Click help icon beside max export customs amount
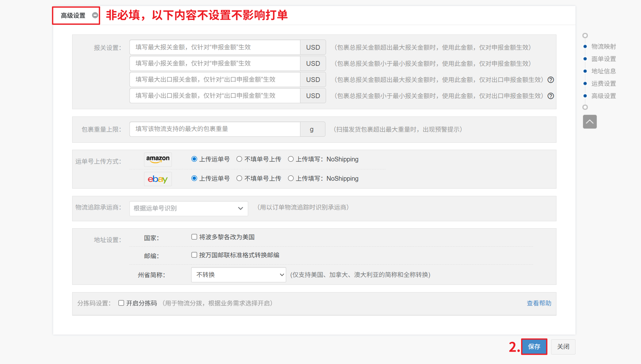Image resolution: width=641 pixels, height=364 pixels. (551, 80)
